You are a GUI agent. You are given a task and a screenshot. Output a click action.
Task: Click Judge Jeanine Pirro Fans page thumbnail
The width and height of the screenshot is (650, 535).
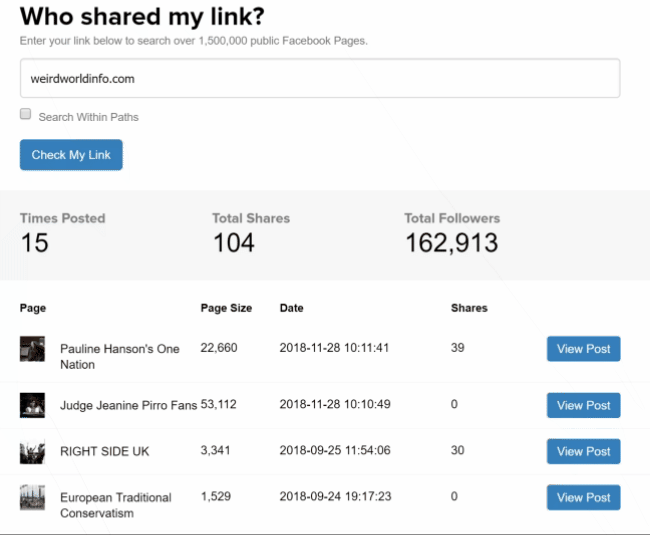point(32,405)
